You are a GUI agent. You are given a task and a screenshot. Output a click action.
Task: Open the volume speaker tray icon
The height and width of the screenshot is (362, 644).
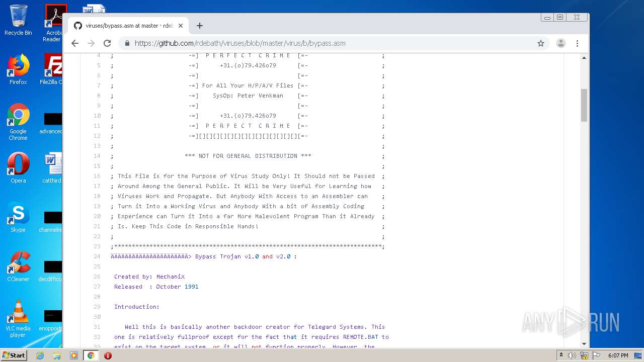coord(572,355)
